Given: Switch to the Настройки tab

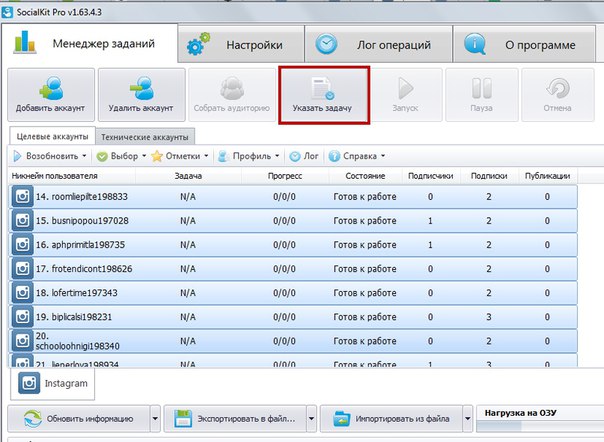Looking at the screenshot, I should [x=241, y=44].
